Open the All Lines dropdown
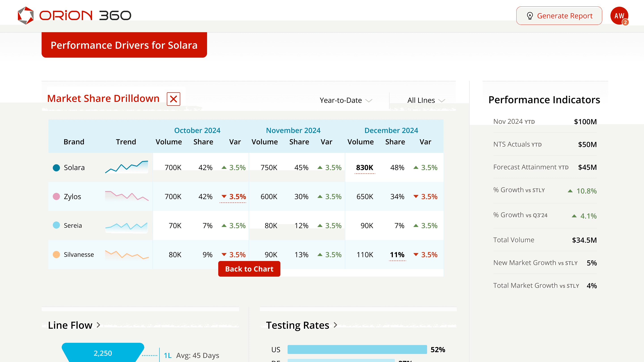The width and height of the screenshot is (644, 362). coord(426,100)
